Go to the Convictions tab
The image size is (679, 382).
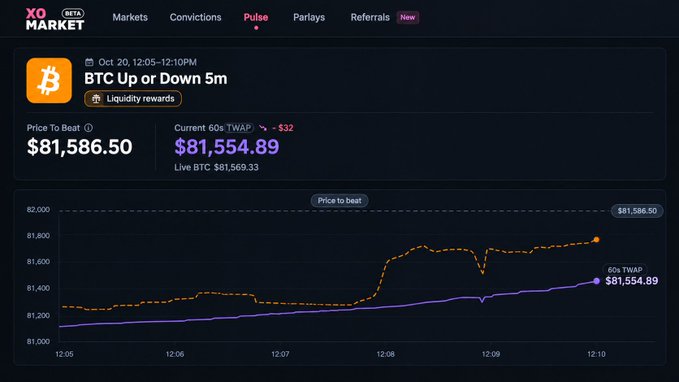click(195, 17)
